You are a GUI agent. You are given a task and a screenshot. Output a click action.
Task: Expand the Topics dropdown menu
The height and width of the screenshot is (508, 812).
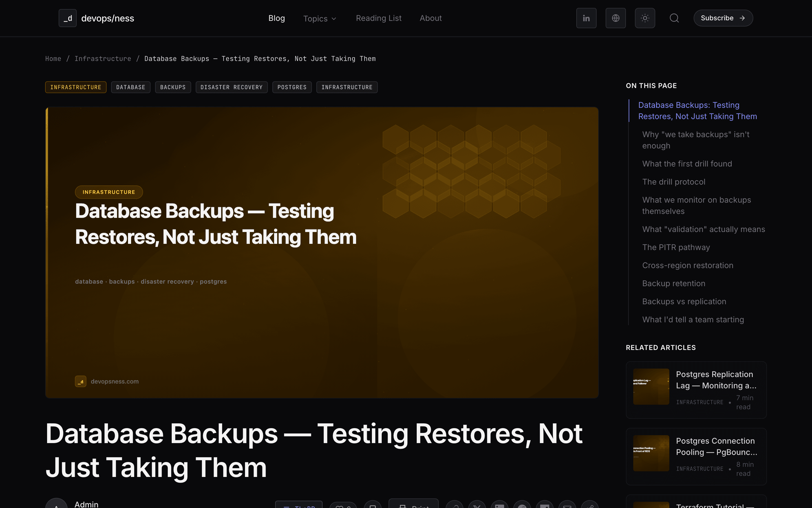319,18
